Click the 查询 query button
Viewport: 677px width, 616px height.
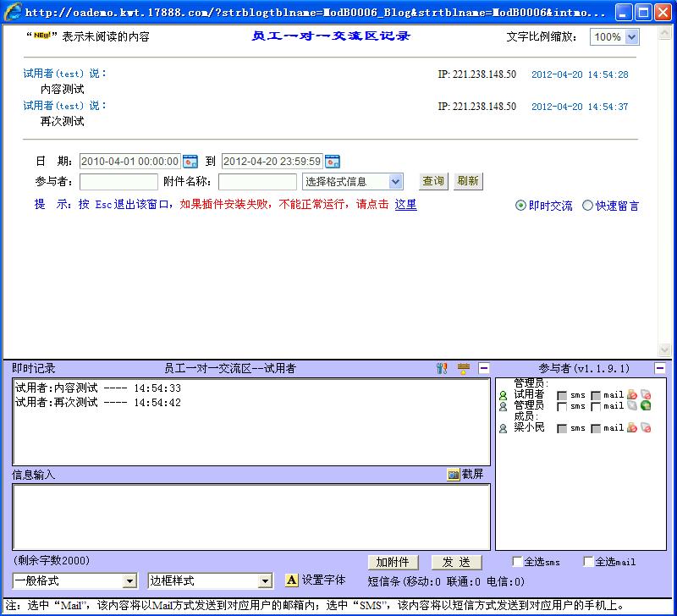(432, 181)
